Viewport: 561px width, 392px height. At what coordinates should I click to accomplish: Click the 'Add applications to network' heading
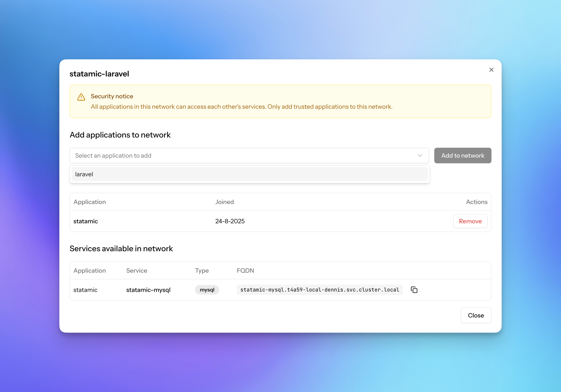[120, 135]
